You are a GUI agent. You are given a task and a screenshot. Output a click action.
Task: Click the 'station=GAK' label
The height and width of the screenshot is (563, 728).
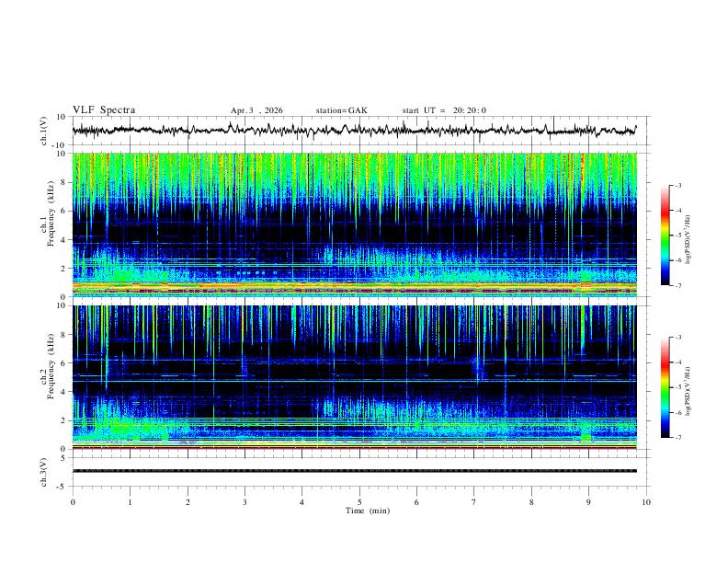342,110
